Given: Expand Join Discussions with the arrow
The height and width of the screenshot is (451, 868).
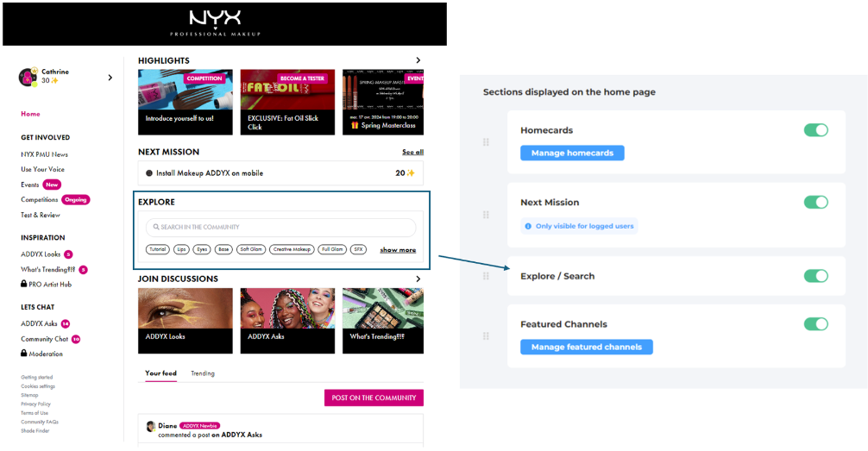Looking at the screenshot, I should click(x=418, y=279).
